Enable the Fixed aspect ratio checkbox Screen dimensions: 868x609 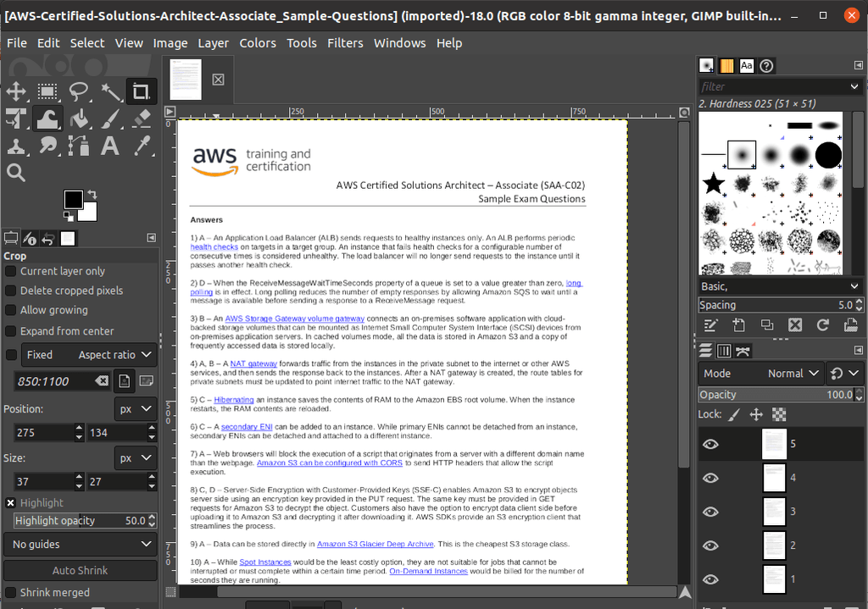pos(10,355)
